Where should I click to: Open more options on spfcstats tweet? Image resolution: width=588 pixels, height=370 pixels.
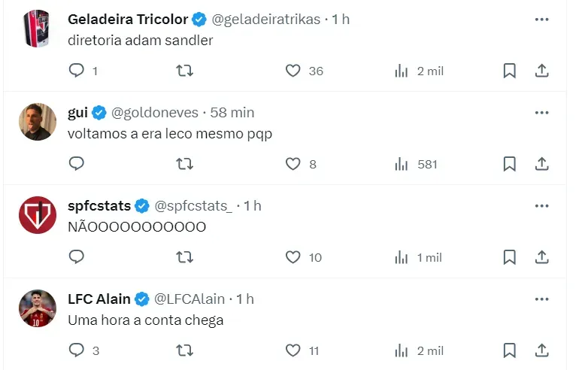[x=541, y=206]
